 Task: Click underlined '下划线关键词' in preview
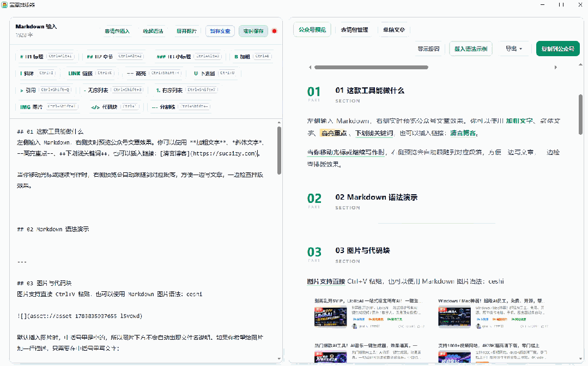click(374, 133)
